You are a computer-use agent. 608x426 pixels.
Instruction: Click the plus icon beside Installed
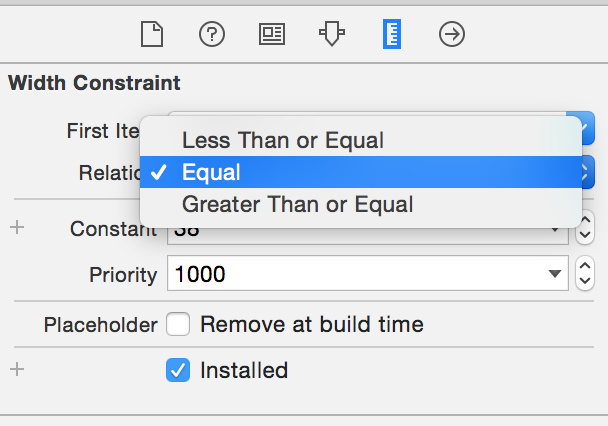point(17,369)
